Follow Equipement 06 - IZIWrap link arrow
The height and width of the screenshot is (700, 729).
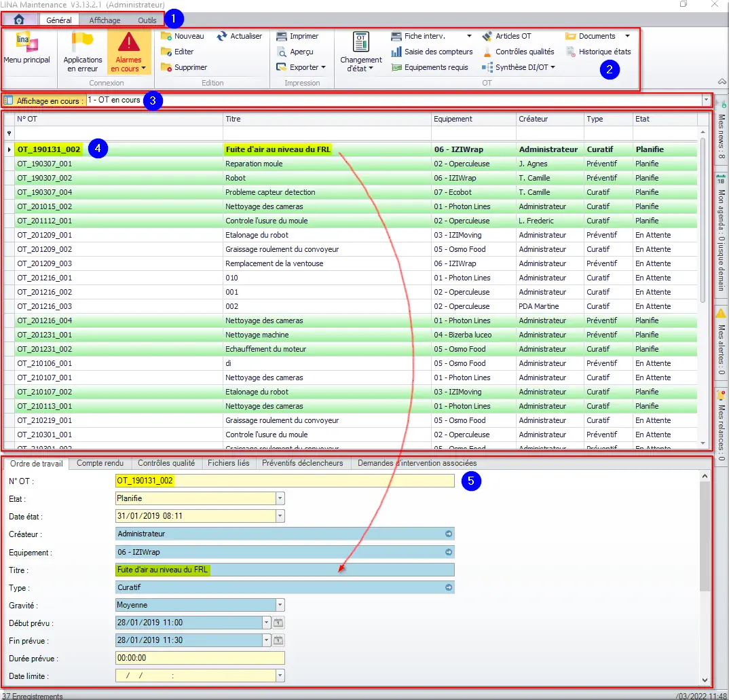[448, 552]
